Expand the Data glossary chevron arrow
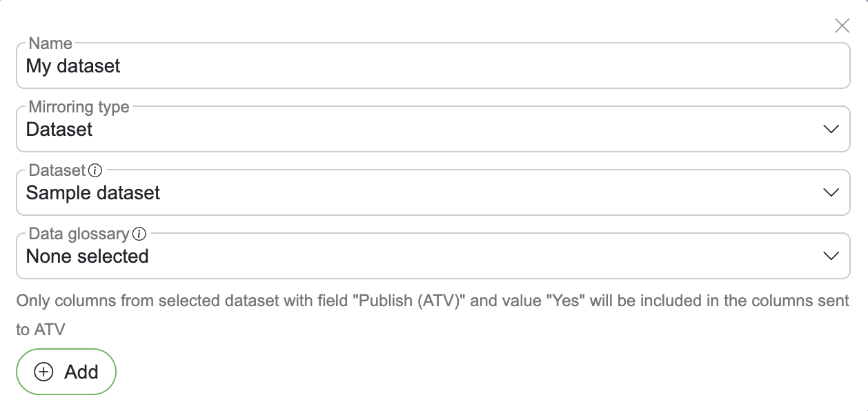 coord(831,256)
